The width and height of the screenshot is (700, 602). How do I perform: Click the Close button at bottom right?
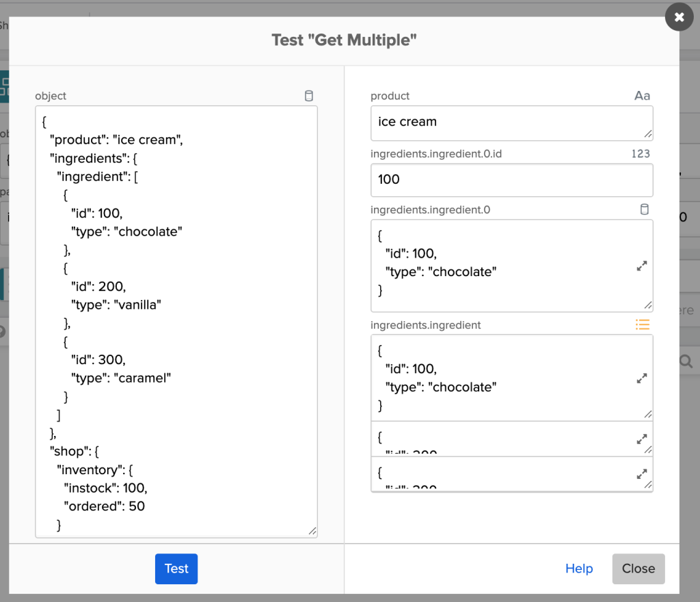tap(638, 569)
